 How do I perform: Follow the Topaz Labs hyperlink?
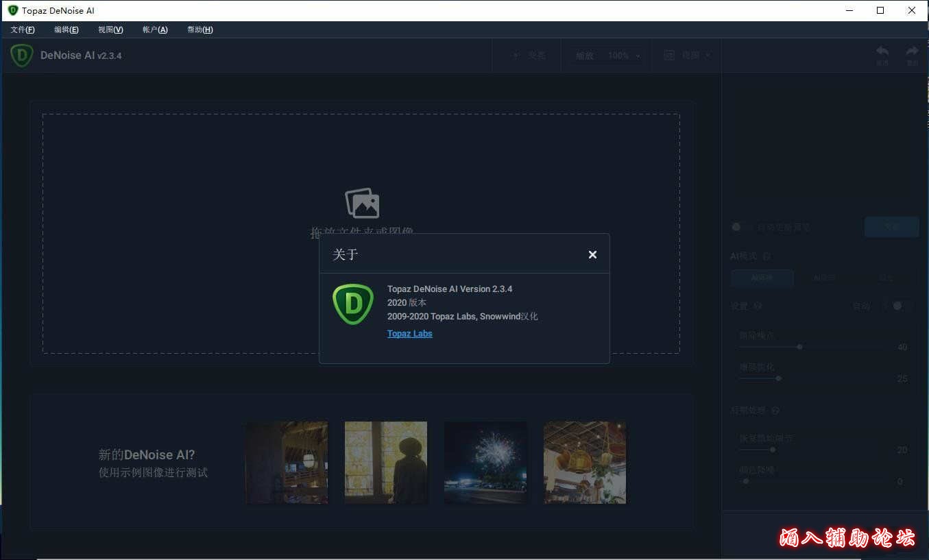(x=409, y=334)
